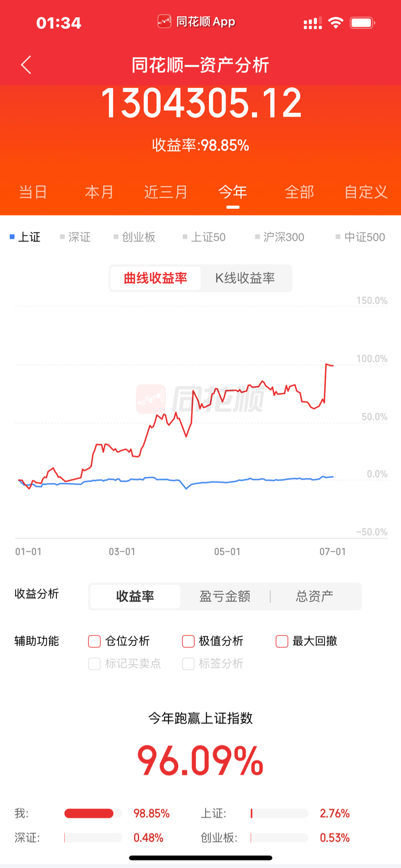The image size is (401, 868).
Task: Show 总资产 in 收益分析
Action: coord(314,596)
